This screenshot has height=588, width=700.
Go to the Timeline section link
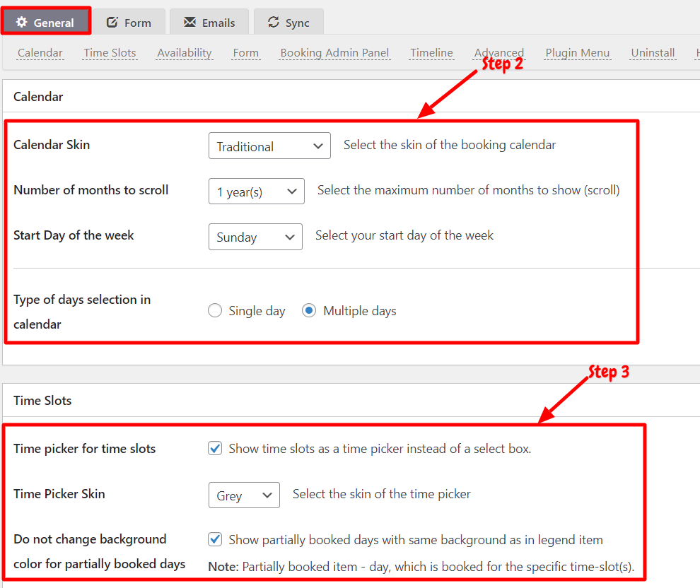[x=432, y=52]
